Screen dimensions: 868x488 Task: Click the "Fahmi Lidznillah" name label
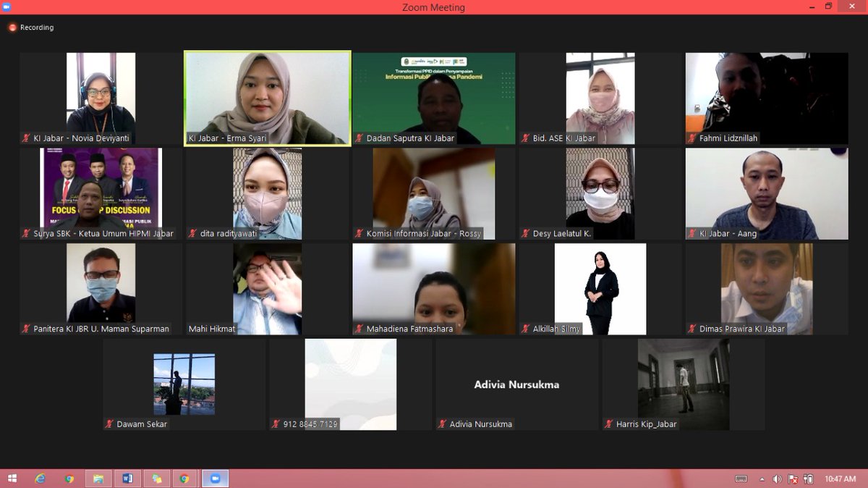pyautogui.click(x=729, y=138)
